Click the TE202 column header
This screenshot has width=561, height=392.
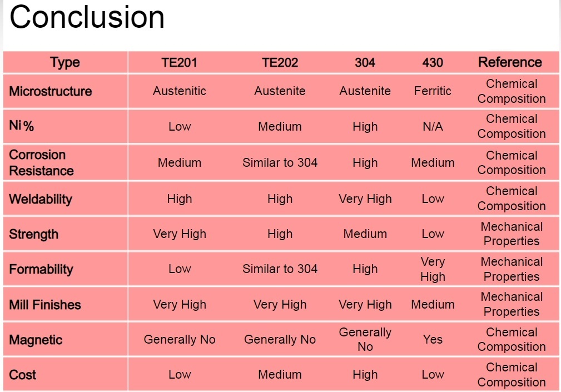pos(280,63)
